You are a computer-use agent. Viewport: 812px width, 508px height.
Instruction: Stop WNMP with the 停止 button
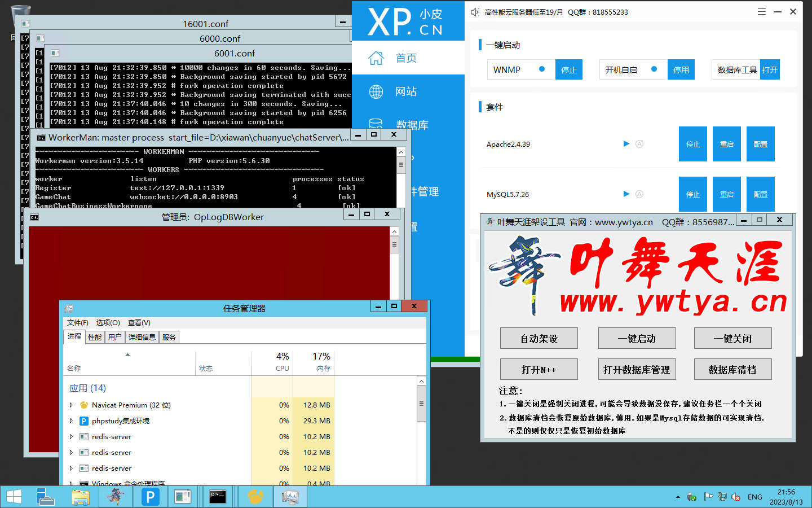pyautogui.click(x=568, y=69)
